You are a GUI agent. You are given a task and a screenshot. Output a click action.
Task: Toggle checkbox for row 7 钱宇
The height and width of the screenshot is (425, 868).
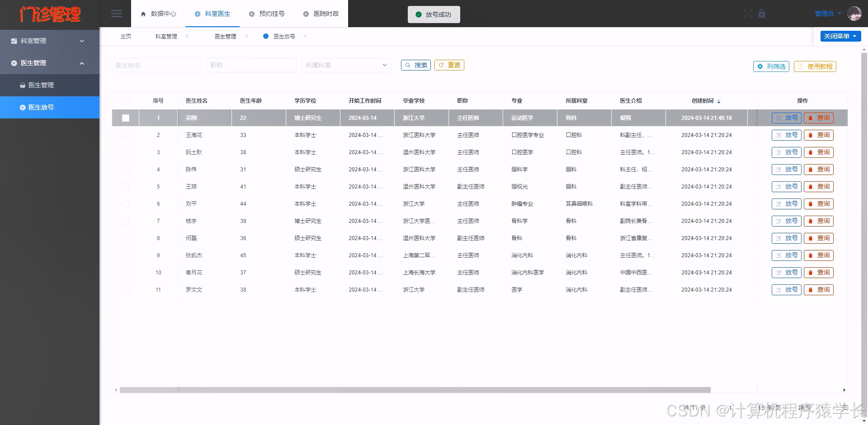pos(126,221)
